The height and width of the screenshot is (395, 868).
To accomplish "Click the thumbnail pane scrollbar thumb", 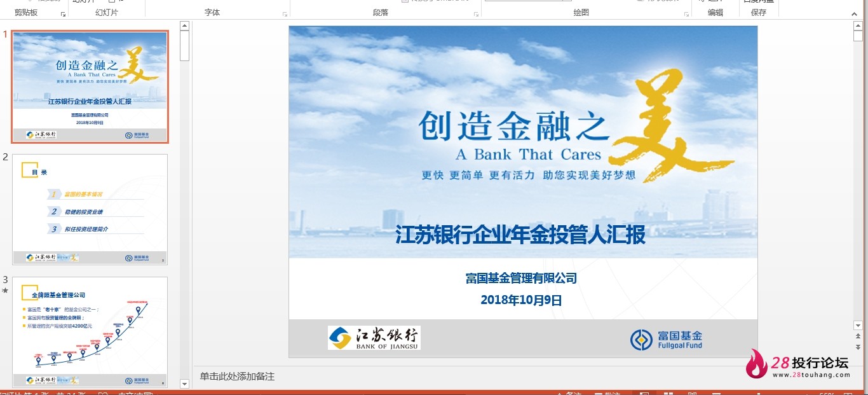I will (184, 46).
